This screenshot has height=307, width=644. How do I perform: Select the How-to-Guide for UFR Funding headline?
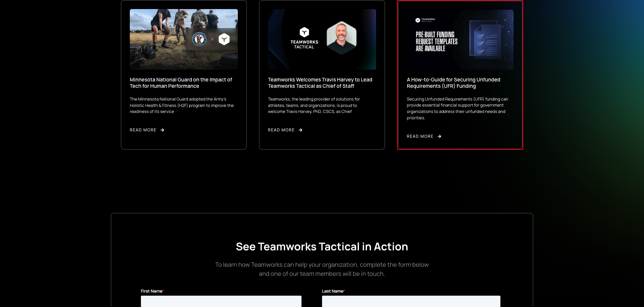453,83
